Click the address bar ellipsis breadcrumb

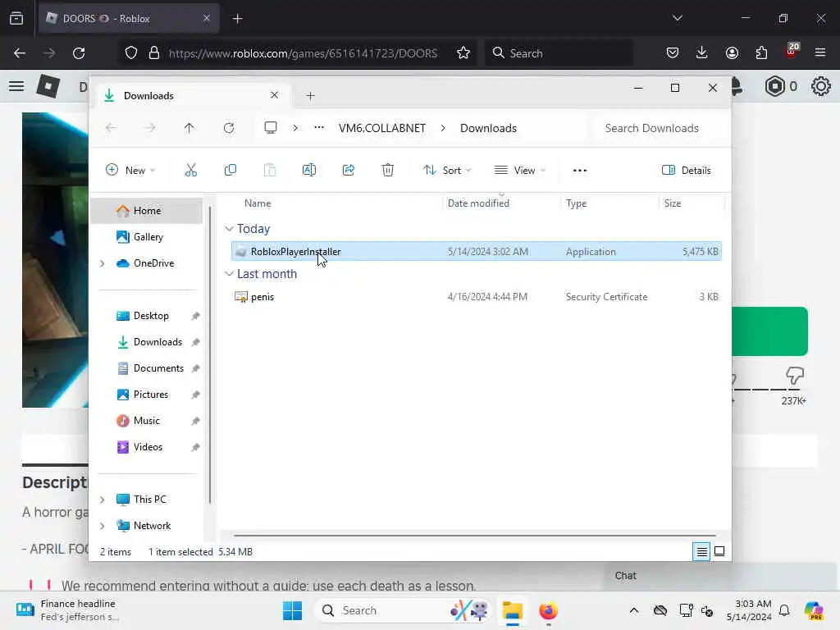coord(319,127)
